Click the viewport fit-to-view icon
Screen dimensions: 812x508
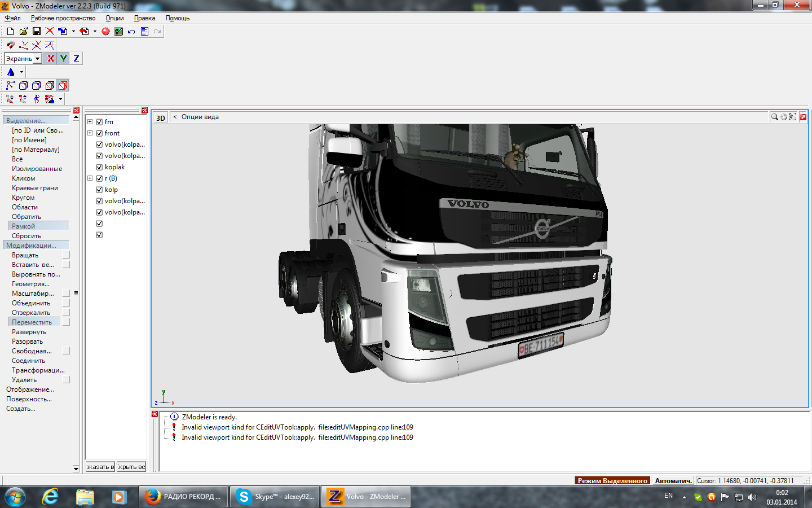(x=793, y=117)
